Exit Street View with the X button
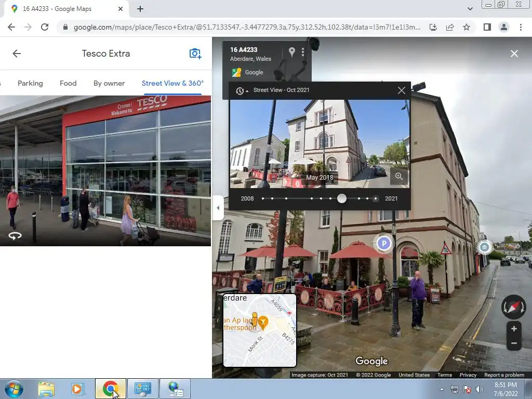This screenshot has width=532, height=399. 514,54
